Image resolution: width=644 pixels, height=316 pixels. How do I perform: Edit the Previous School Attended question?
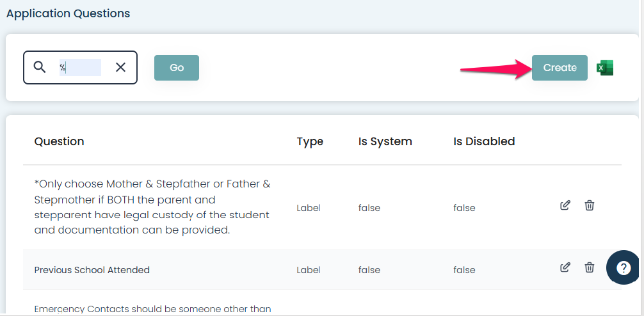click(565, 267)
